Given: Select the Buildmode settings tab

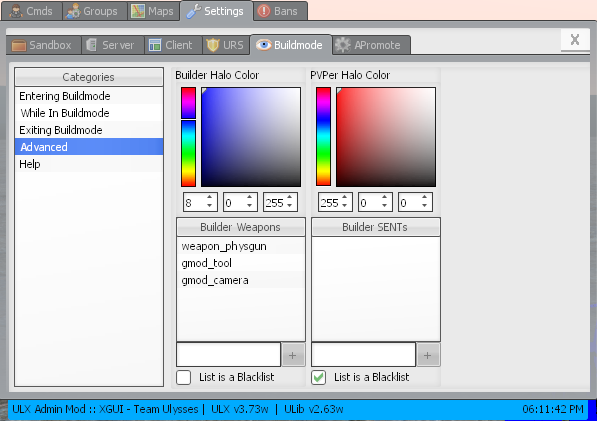Looking at the screenshot, I should pyautogui.click(x=291, y=45).
